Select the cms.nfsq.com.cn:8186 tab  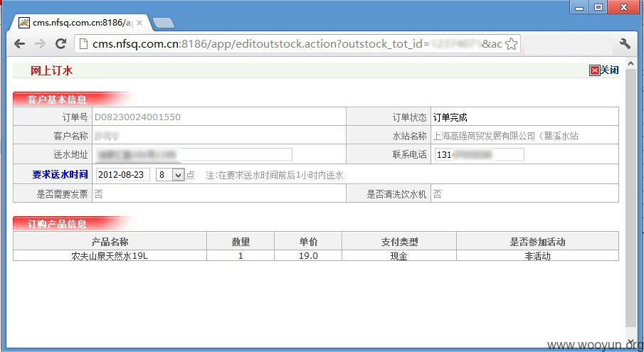pos(80,23)
